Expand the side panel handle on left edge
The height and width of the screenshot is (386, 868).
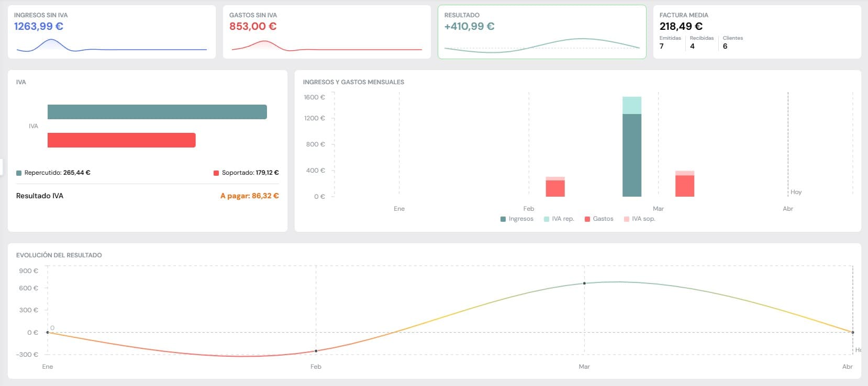tap(2, 167)
